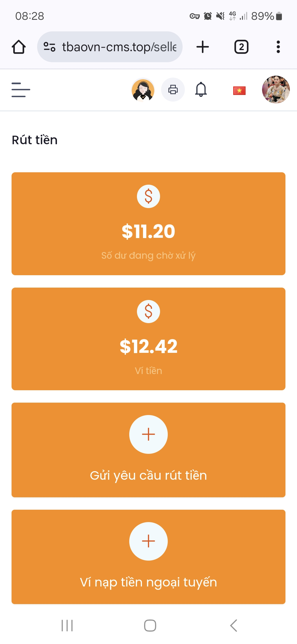This screenshot has height=644, width=297.
Task: Open the browser three-dot menu
Action: [x=278, y=47]
